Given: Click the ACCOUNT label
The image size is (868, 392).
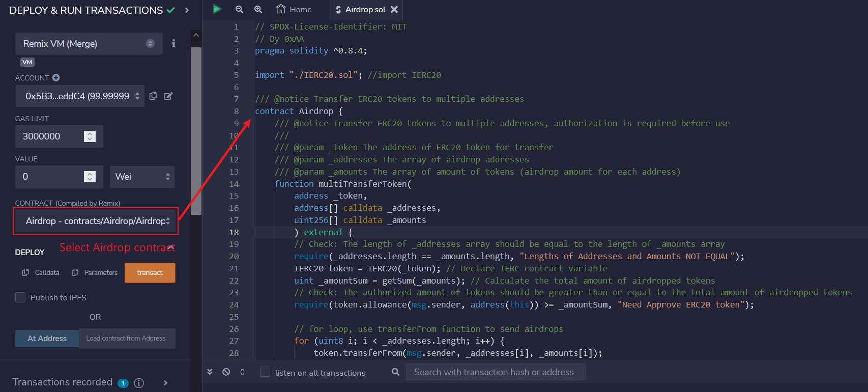Looking at the screenshot, I should tap(32, 78).
